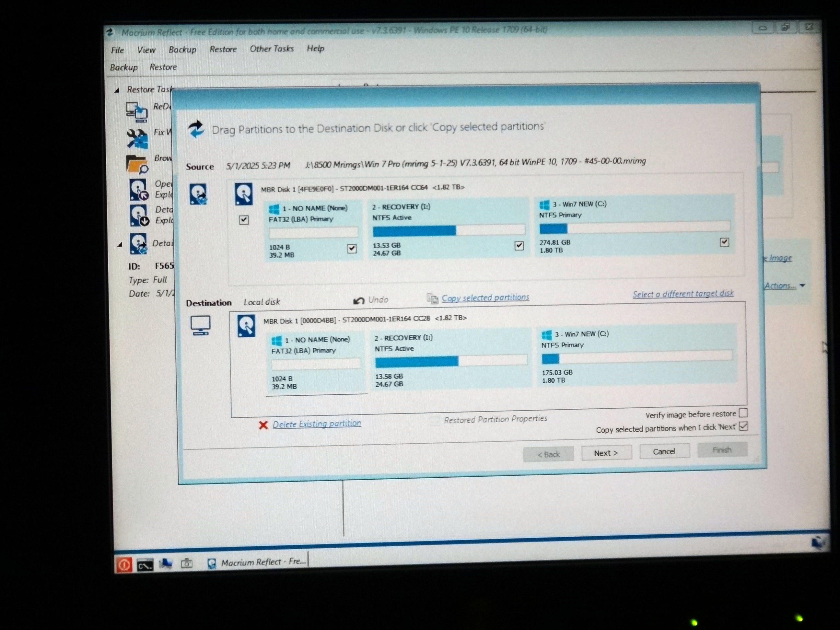Open the View menu
The image size is (840, 630).
tap(146, 50)
